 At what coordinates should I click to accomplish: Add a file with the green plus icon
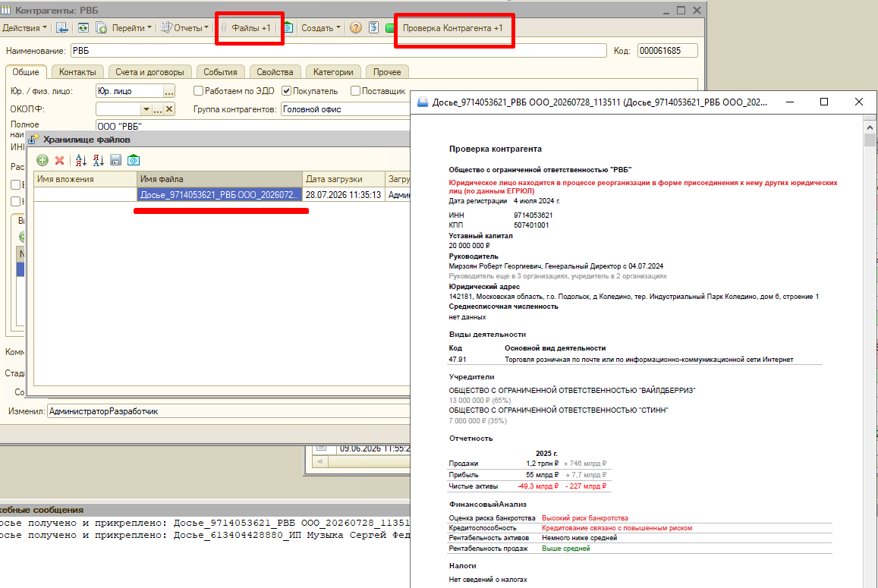click(42, 161)
